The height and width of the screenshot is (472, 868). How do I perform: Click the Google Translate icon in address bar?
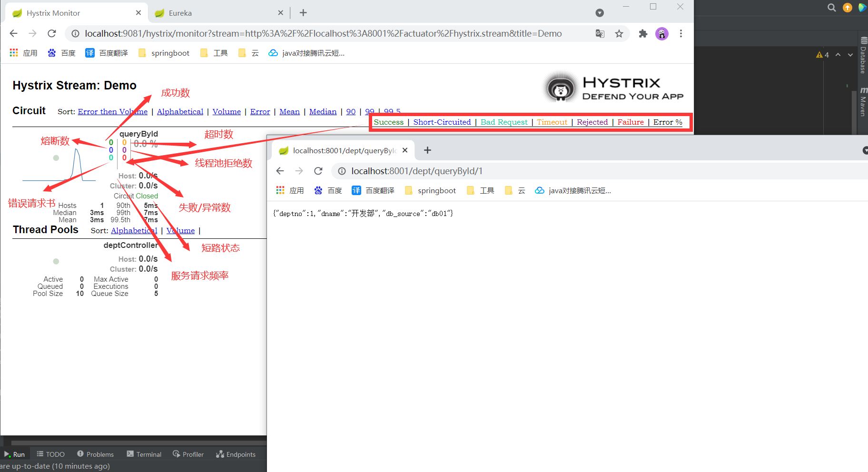(x=600, y=33)
